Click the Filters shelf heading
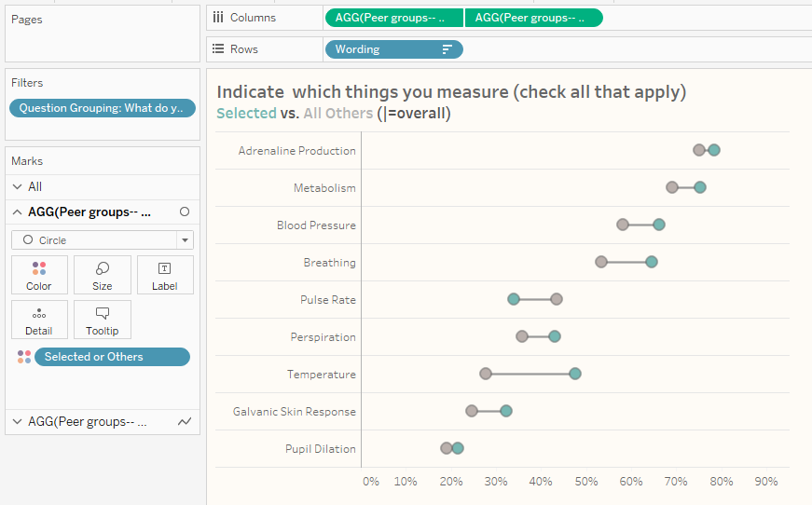Screen dimensions: 812x505 click(27, 83)
